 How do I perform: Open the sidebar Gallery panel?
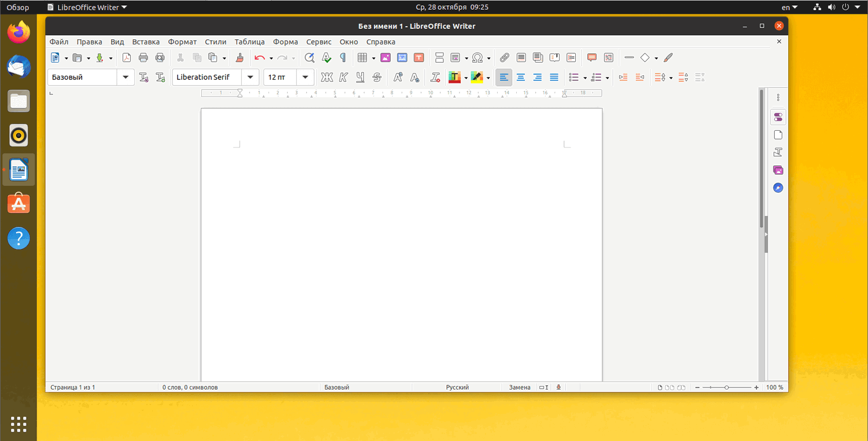tap(778, 170)
